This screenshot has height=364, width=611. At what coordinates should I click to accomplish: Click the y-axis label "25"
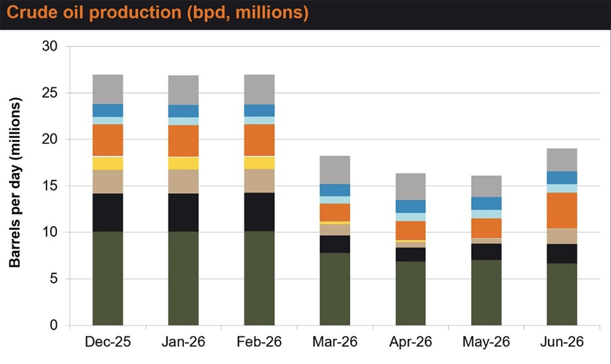(49, 93)
